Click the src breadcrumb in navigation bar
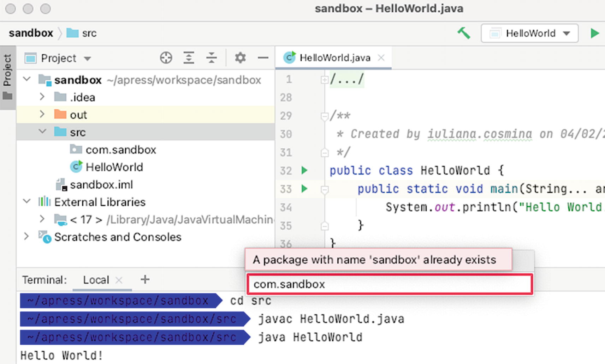Image resolution: width=605 pixels, height=364 pixels. (82, 33)
